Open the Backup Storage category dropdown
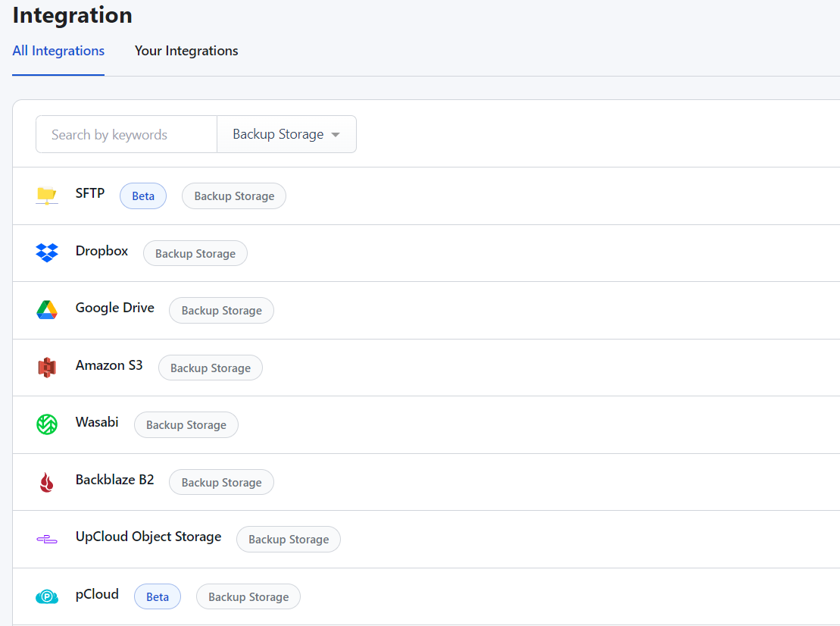The width and height of the screenshot is (840, 626). pos(286,134)
